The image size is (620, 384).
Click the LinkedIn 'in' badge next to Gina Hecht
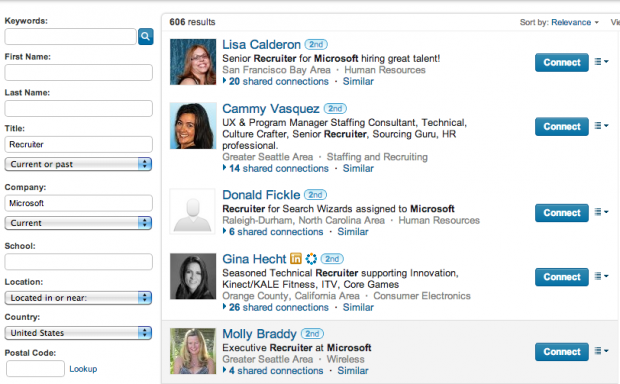pyautogui.click(x=296, y=259)
